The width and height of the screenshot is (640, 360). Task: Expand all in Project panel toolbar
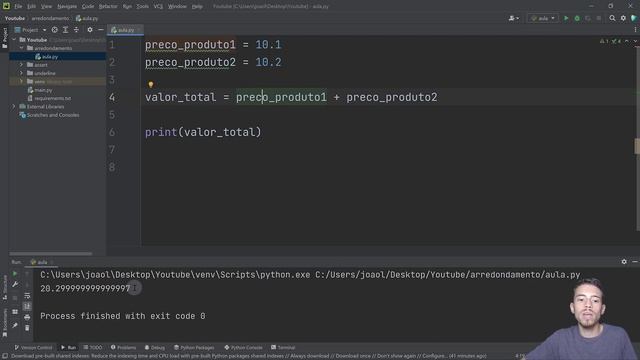pyautogui.click(x=65, y=30)
